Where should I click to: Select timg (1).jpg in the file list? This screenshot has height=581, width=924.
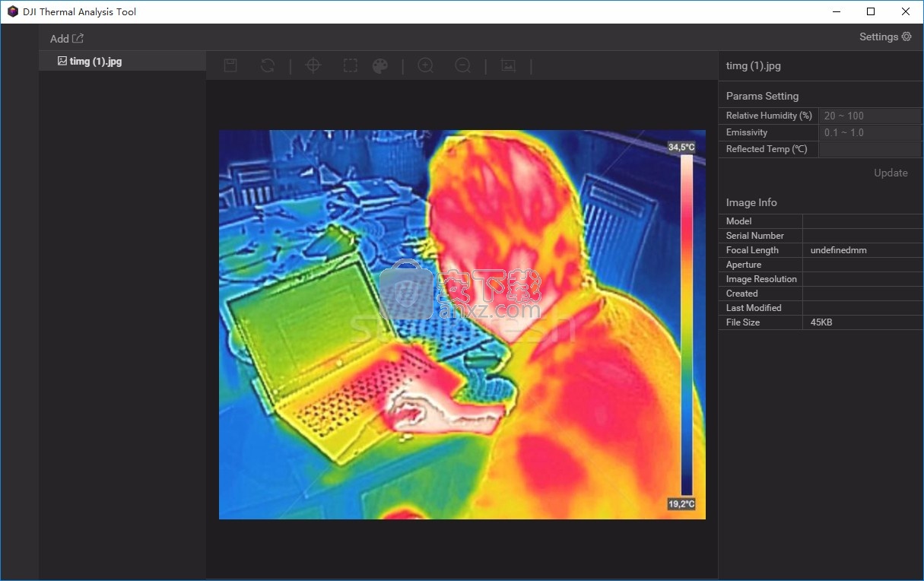122,62
